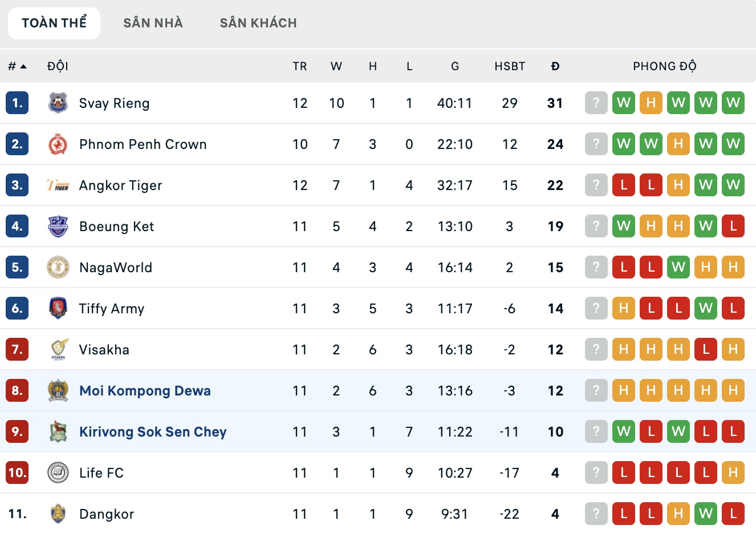The height and width of the screenshot is (533, 756).
Task: Click Svay Rieng's upcoming match question mark
Action: point(596,103)
